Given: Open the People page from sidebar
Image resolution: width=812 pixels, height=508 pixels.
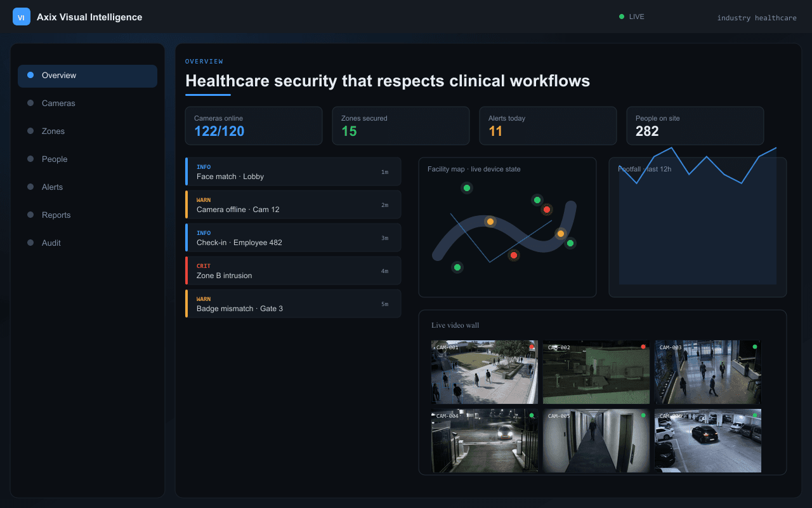Looking at the screenshot, I should tap(88, 159).
